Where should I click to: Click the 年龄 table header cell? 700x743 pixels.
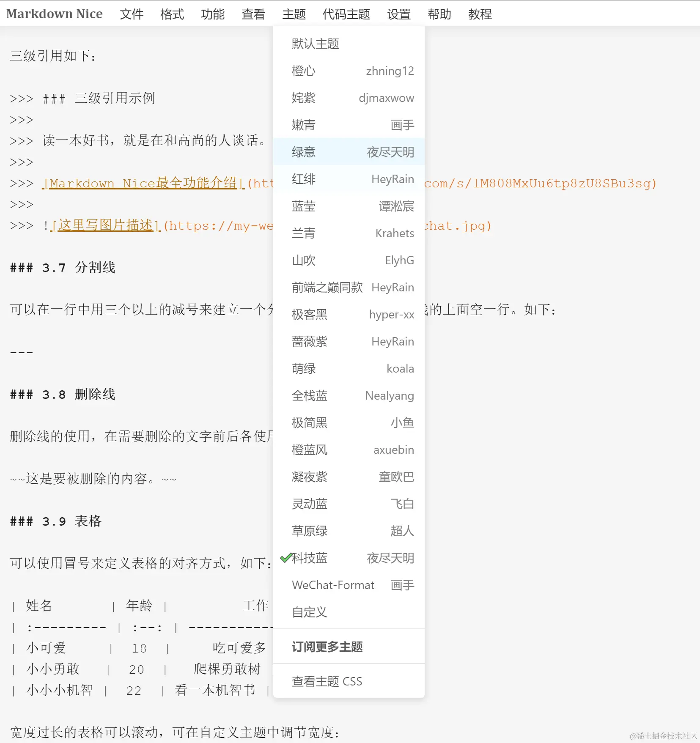139,606
